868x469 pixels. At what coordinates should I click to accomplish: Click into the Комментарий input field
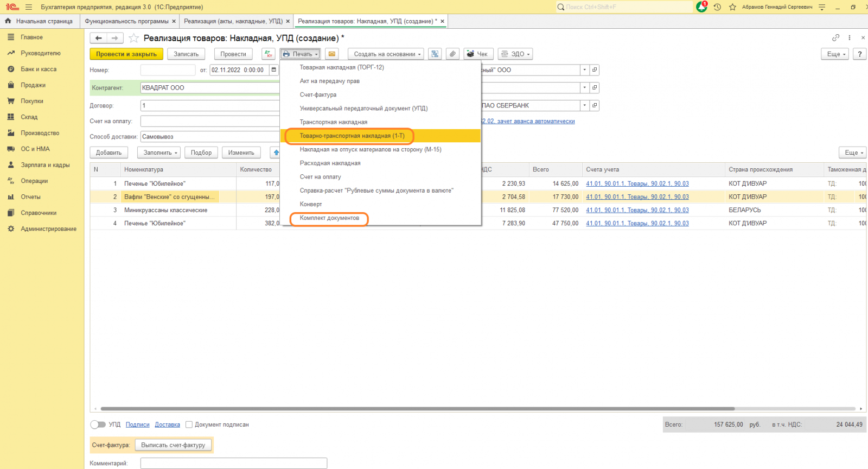coord(233,463)
